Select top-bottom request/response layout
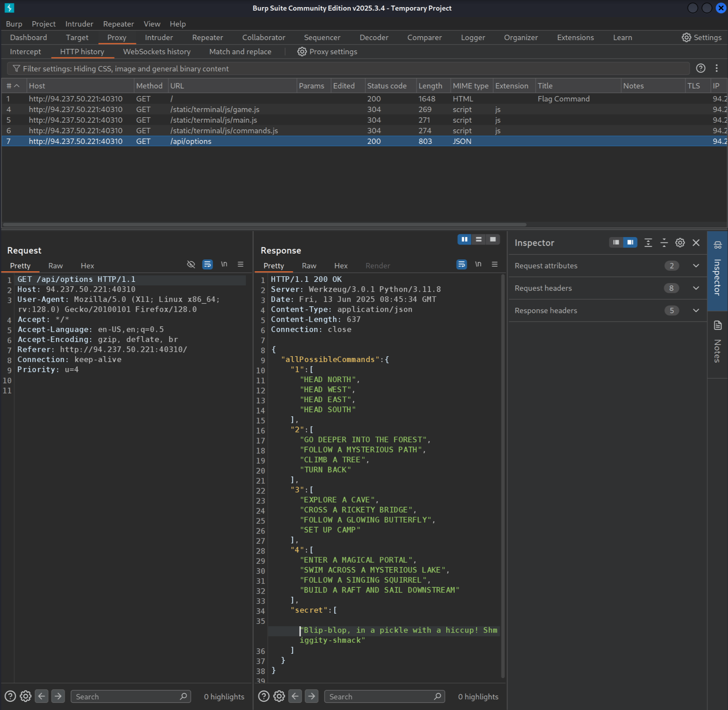The width and height of the screenshot is (728, 710). (478, 239)
